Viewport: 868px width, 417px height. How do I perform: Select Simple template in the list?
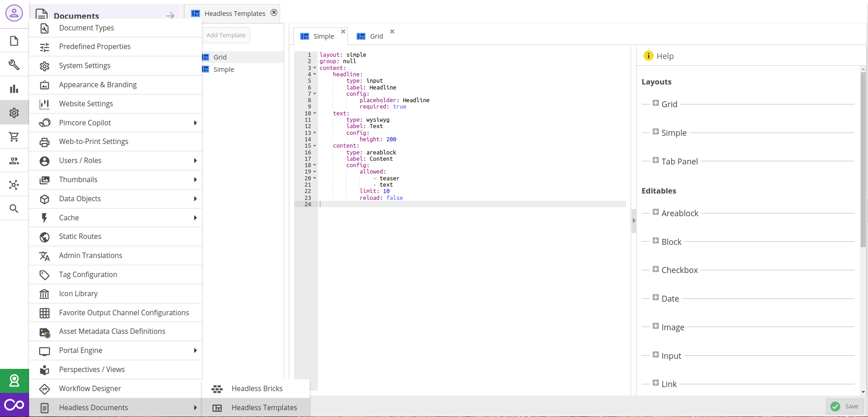[242, 69]
